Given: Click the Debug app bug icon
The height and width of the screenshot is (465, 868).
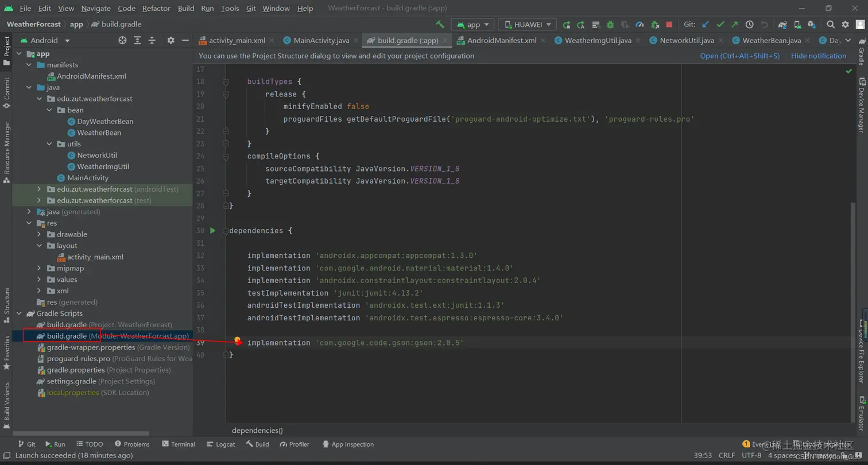Looking at the screenshot, I should click(x=610, y=25).
